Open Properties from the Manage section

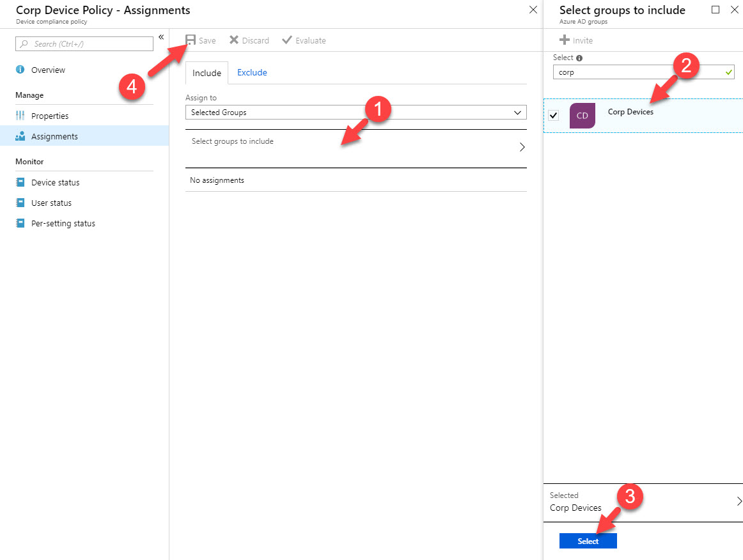point(50,116)
